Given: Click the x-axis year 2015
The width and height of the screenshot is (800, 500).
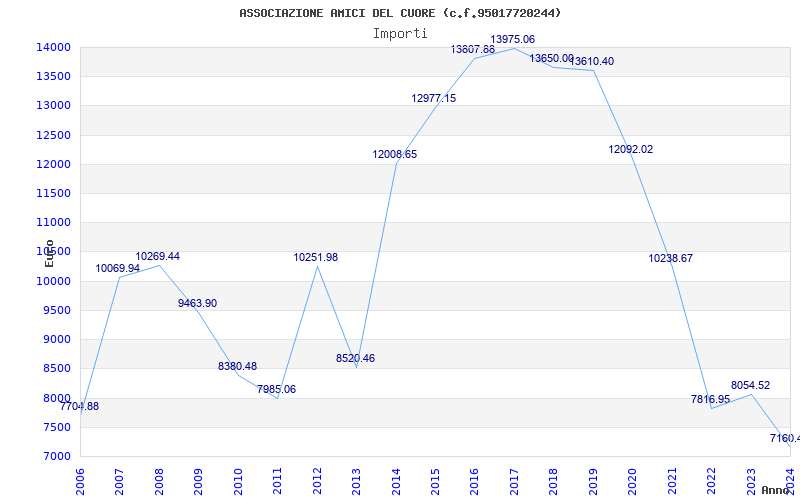Looking at the screenshot, I should (435, 482).
